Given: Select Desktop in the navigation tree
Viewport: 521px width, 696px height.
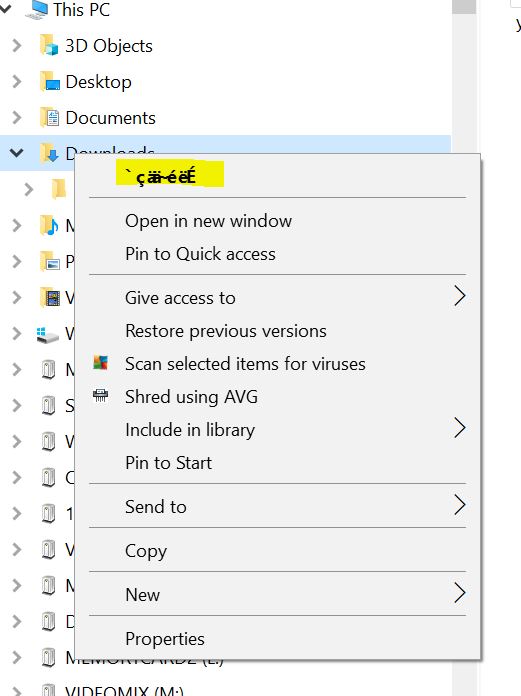Looking at the screenshot, I should 98,82.
